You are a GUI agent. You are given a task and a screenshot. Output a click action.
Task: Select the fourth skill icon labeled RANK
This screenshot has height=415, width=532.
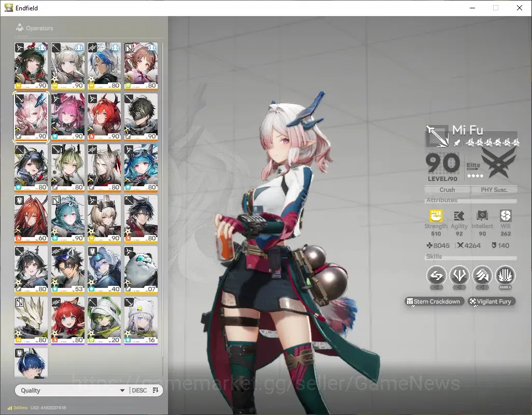click(x=505, y=275)
